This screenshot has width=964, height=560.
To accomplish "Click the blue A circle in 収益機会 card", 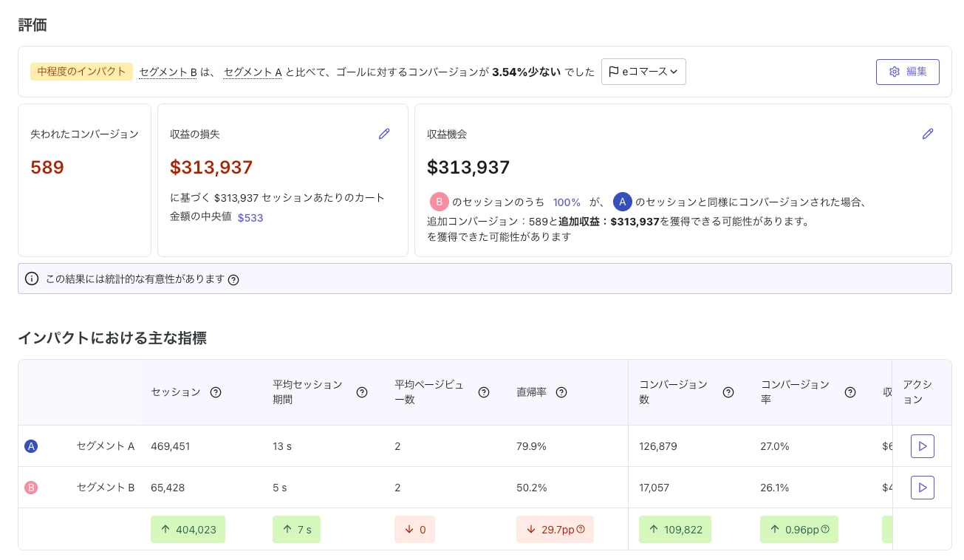I will pos(623,202).
